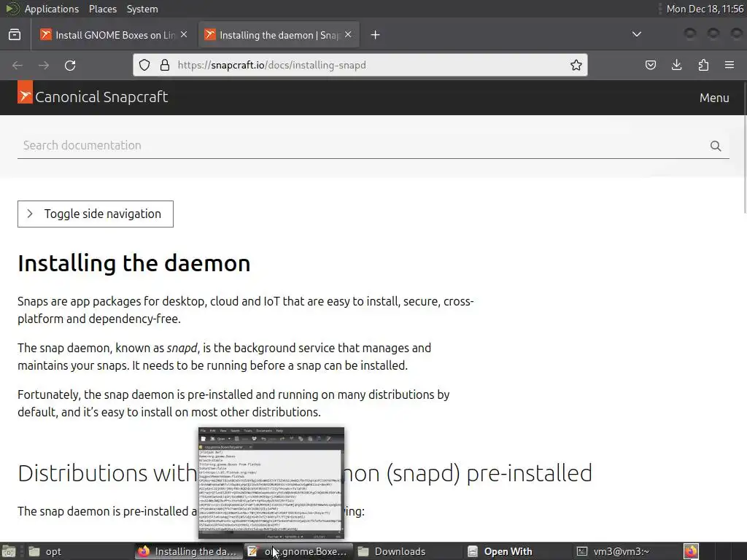The width and height of the screenshot is (747, 560).
Task: Show site security padlock info
Action: [165, 65]
